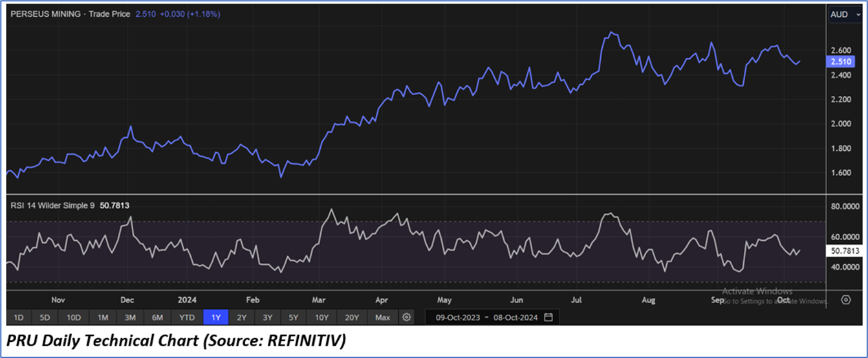
Task: Expand the AUD currency dropdown
Action: coord(845,14)
